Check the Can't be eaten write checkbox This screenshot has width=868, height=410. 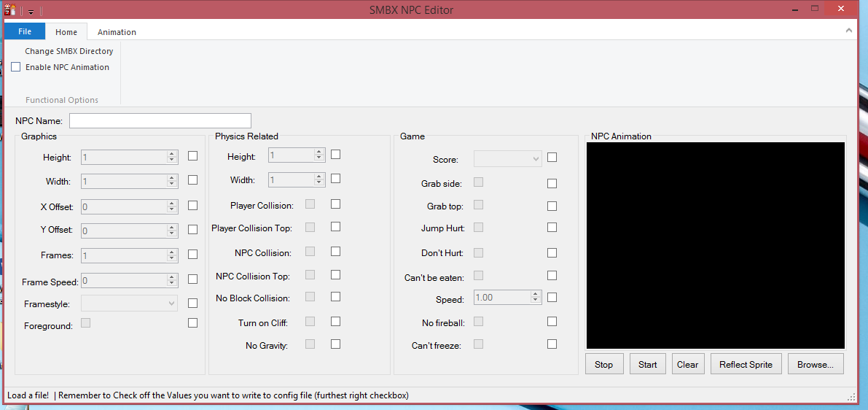[x=552, y=275]
